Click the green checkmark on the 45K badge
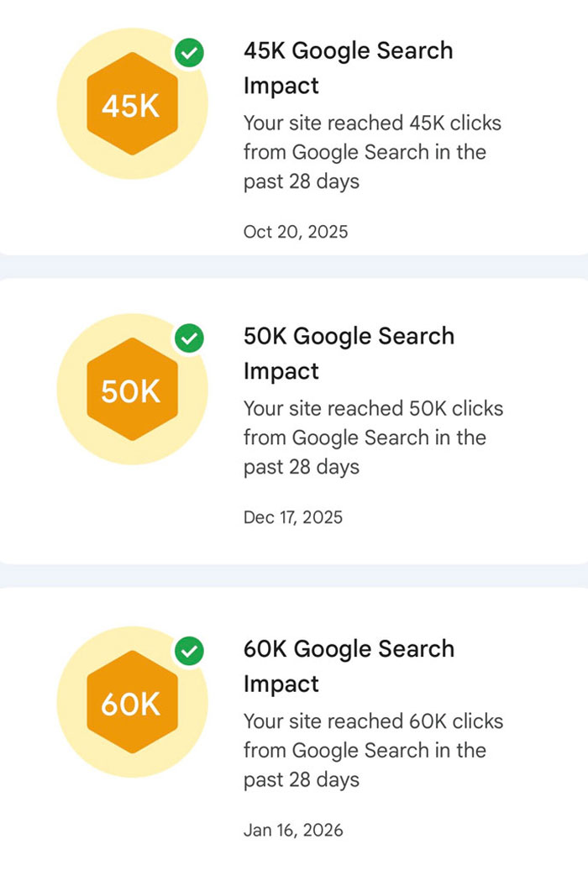 (x=190, y=55)
